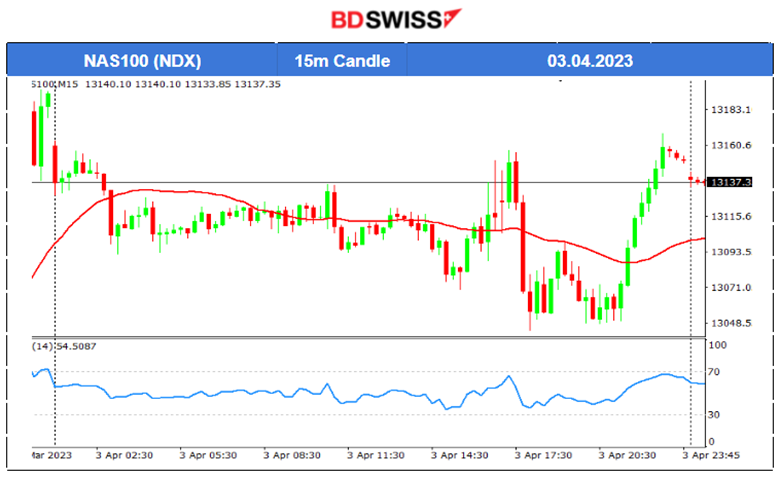Click RSI scale label 100
Screen dimensions: 780x478
click(717, 345)
